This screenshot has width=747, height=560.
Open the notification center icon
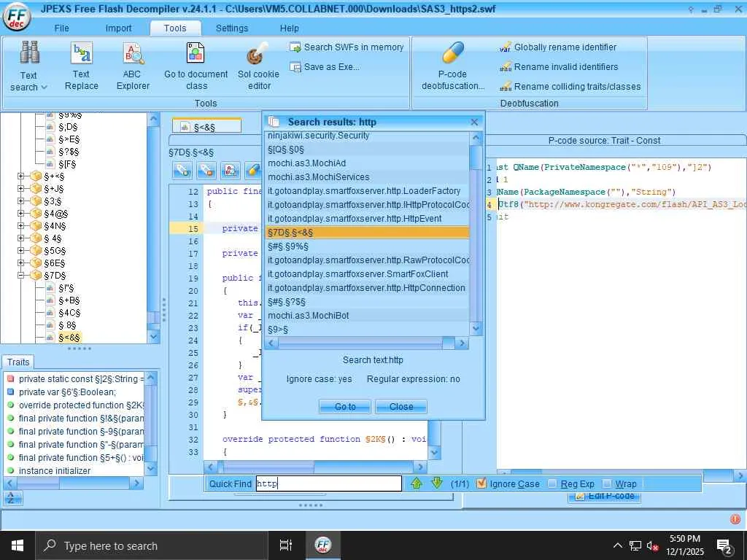(724, 546)
